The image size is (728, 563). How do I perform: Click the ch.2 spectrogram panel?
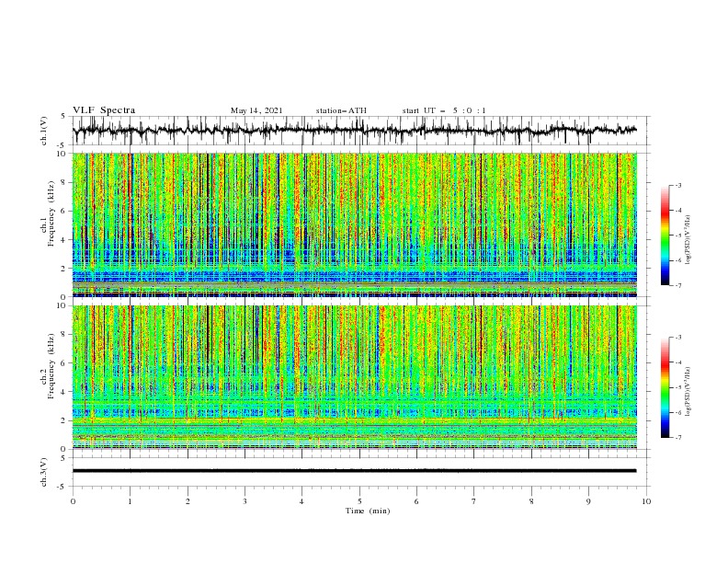click(354, 377)
